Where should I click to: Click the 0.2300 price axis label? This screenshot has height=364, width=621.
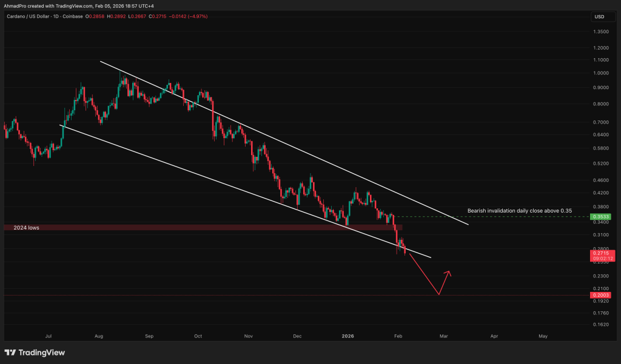click(x=601, y=276)
